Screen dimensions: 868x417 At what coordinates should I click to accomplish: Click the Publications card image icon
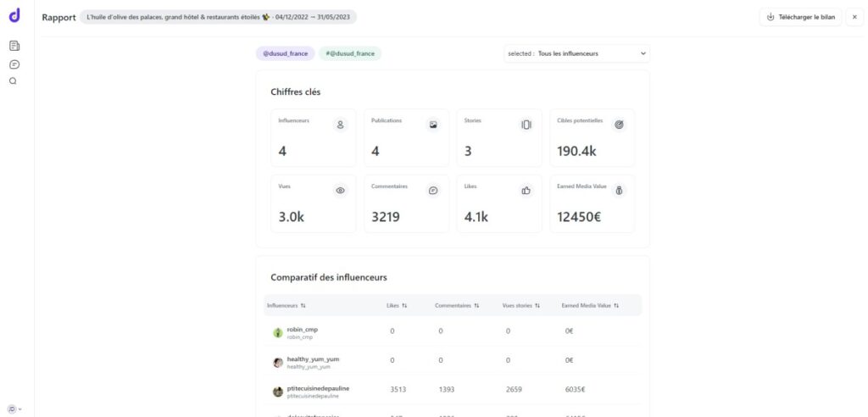coord(433,125)
